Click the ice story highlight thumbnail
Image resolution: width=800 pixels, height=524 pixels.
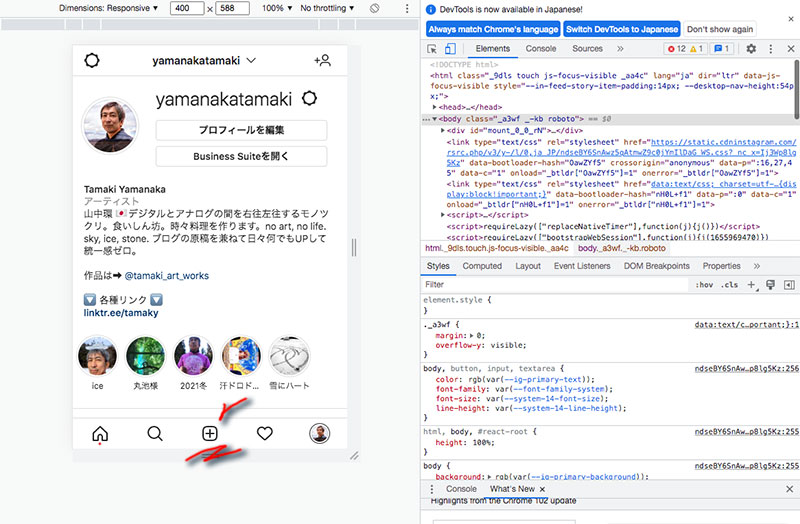(98, 355)
